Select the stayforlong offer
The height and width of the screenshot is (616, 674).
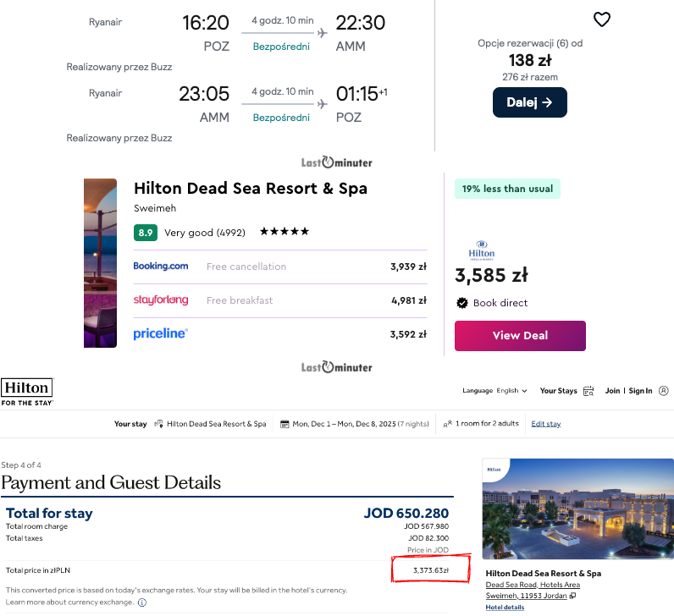280,300
